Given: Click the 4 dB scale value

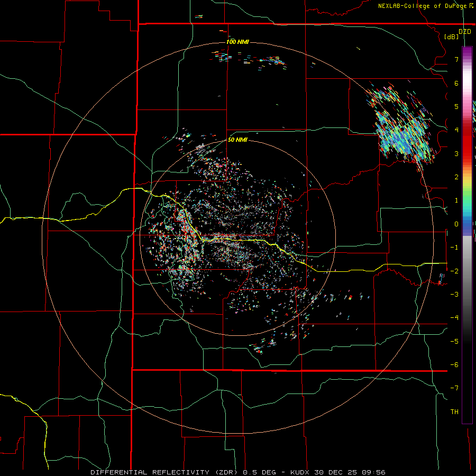Looking at the screenshot, I should point(456,130).
